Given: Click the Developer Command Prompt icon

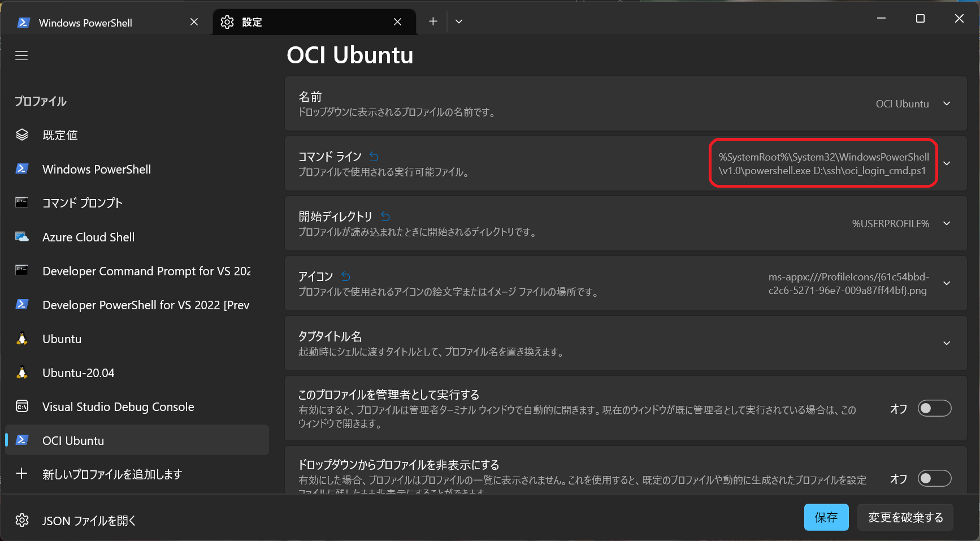Looking at the screenshot, I should pyautogui.click(x=22, y=270).
